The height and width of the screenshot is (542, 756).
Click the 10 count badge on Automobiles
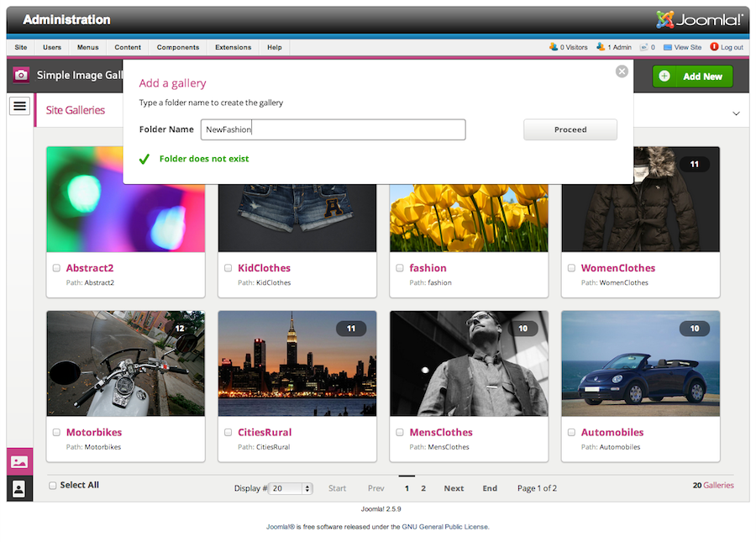click(x=695, y=329)
